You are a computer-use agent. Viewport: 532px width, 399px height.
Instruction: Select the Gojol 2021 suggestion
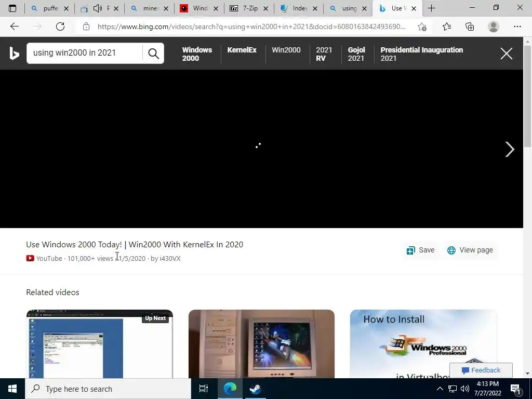pos(356,54)
